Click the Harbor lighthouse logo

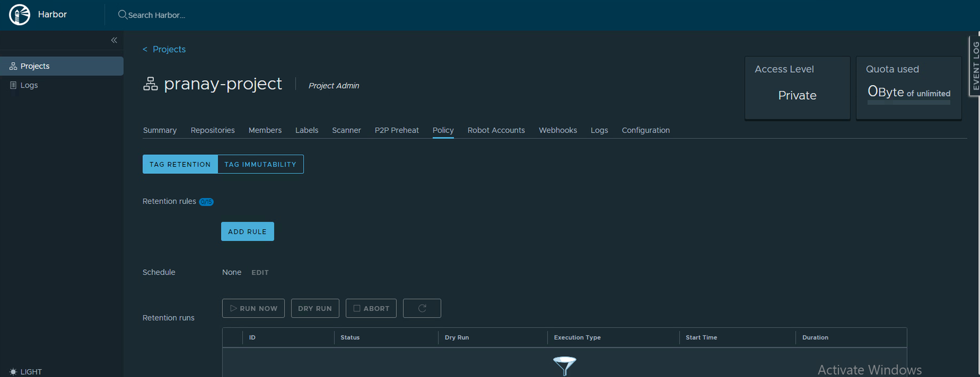pyautogui.click(x=20, y=14)
